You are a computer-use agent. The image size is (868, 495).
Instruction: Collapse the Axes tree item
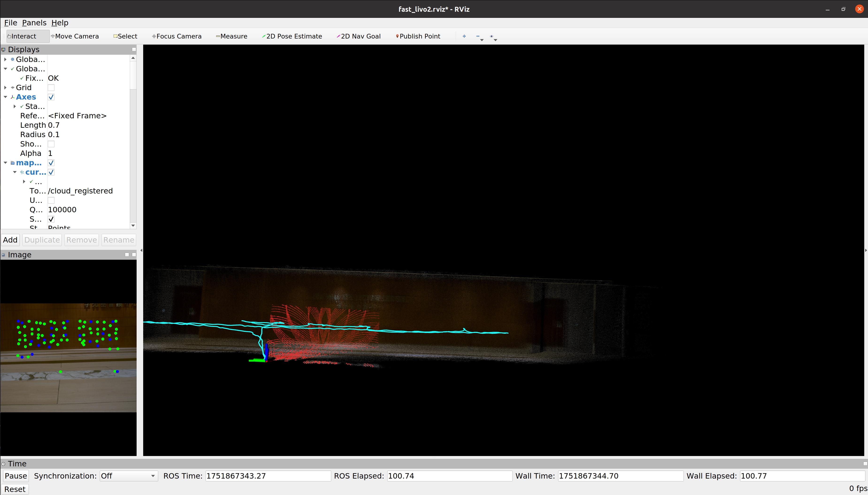(5, 97)
